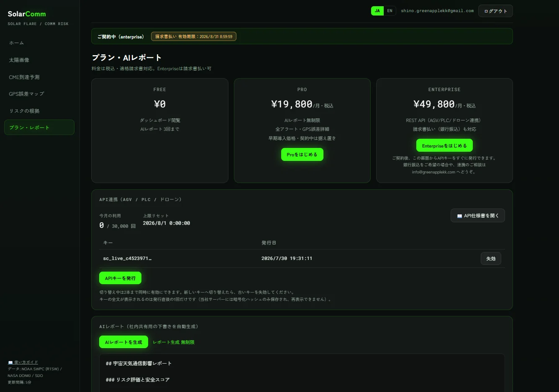The width and height of the screenshot is (559, 392).
Task: Click the ¥19,800 Pro price
Action: [292, 104]
